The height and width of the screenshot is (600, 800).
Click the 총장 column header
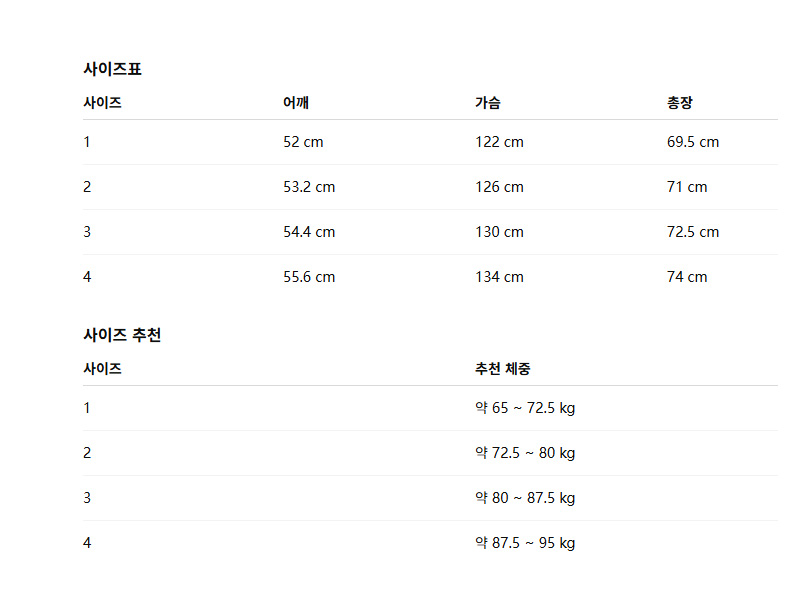(680, 102)
